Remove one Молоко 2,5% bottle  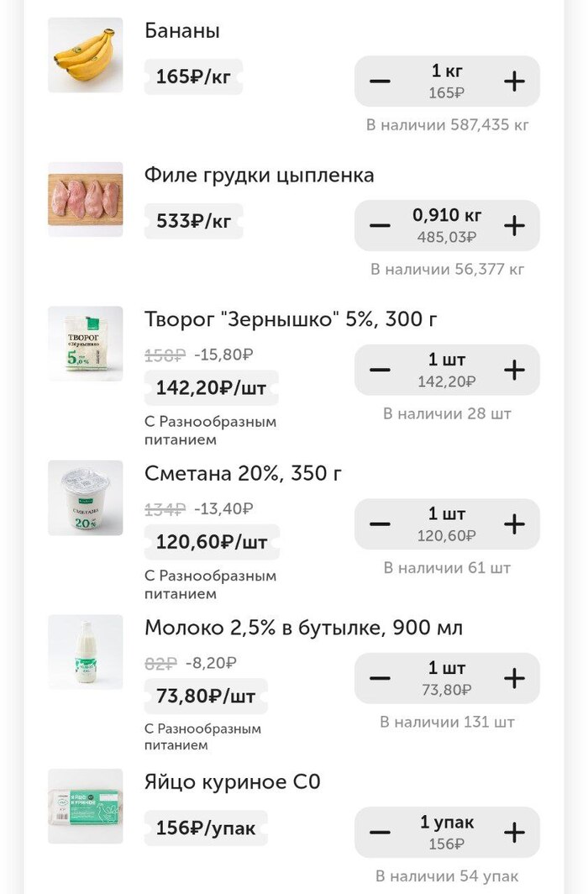pyautogui.click(x=380, y=678)
